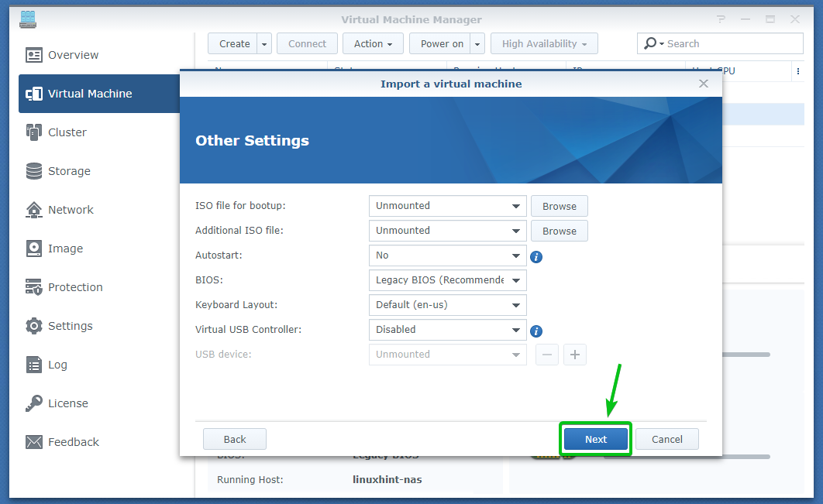Click the Virtual Machine Manager app icon
Image resolution: width=823 pixels, height=504 pixels.
point(28,19)
